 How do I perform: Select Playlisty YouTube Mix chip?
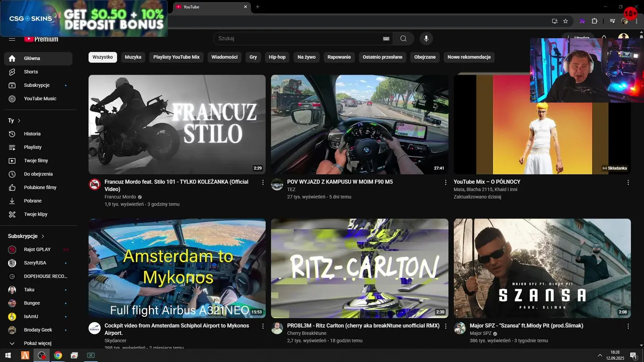tap(176, 57)
